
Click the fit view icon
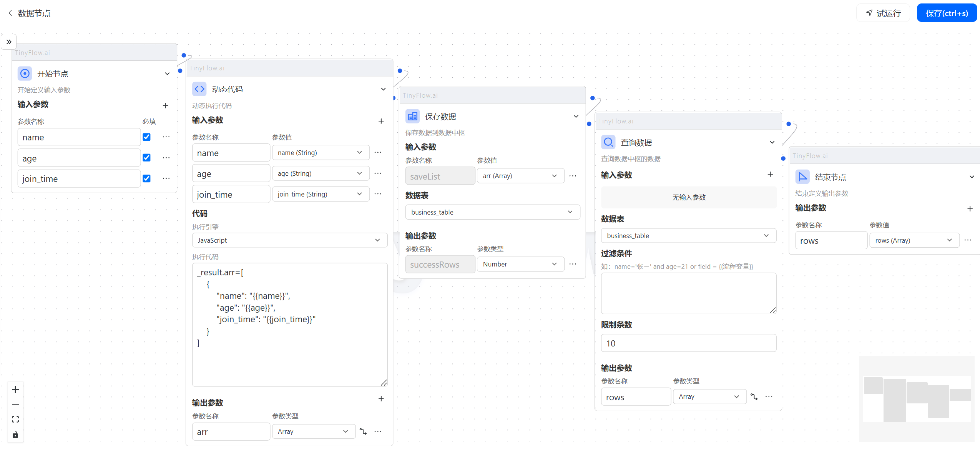point(15,420)
